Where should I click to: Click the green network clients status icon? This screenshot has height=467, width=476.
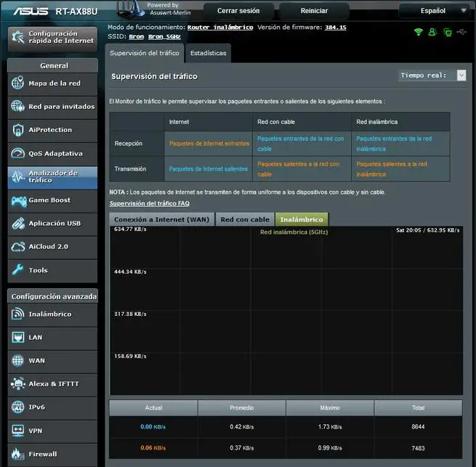447,32
